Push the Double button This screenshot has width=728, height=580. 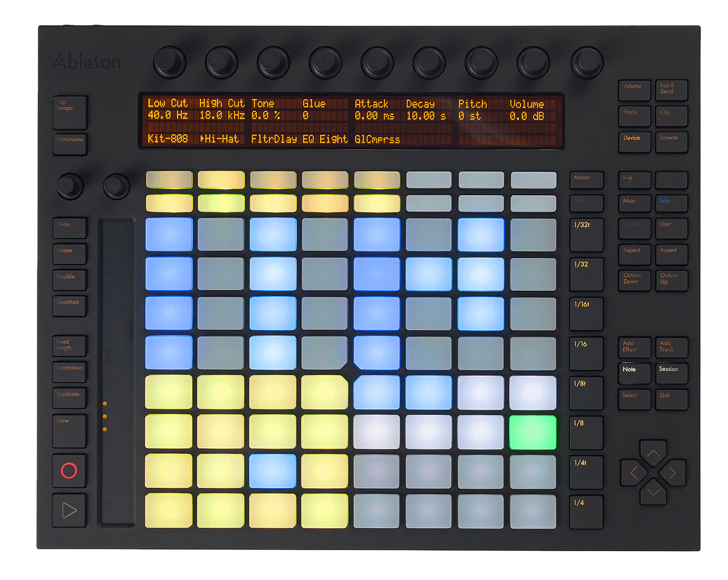coord(69,280)
